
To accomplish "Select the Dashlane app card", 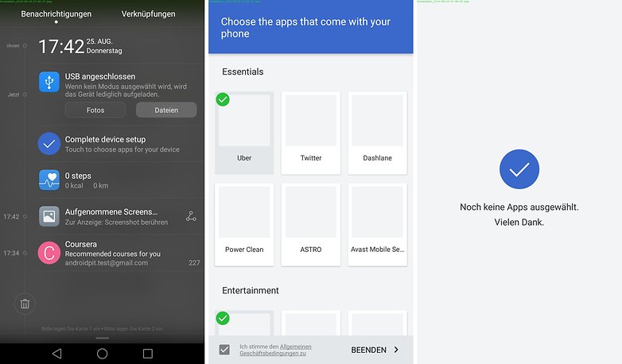I will click(378, 133).
